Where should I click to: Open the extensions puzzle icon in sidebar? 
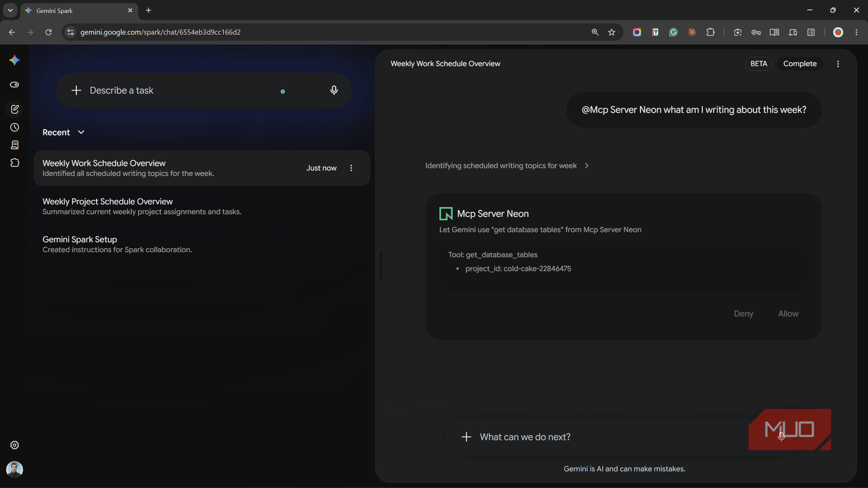click(14, 163)
